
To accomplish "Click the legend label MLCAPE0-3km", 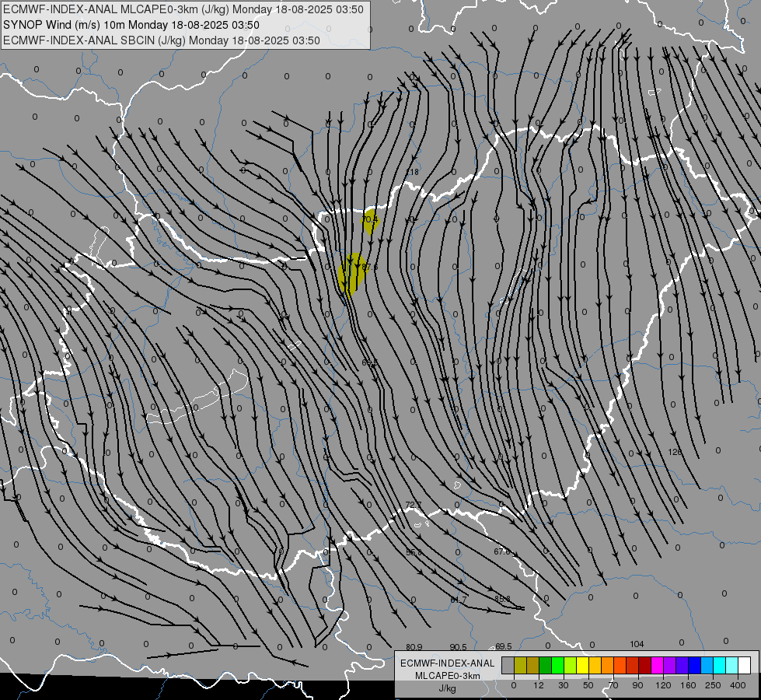I will 448,676.
